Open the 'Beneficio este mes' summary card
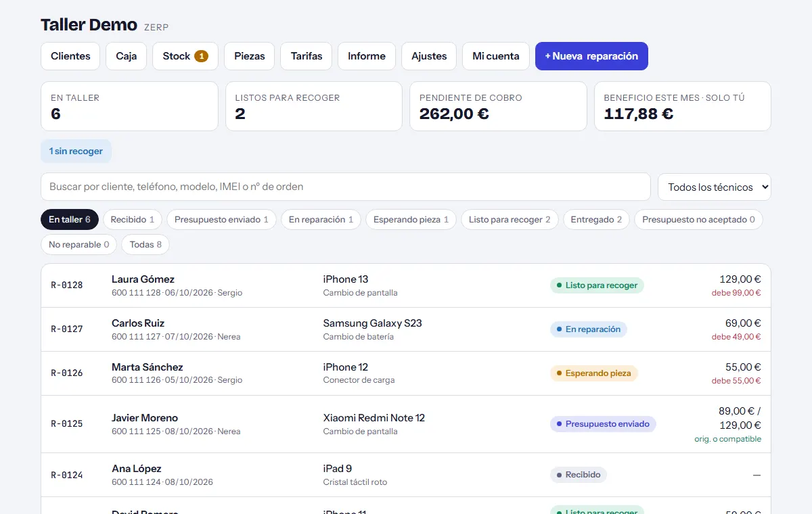 click(683, 106)
